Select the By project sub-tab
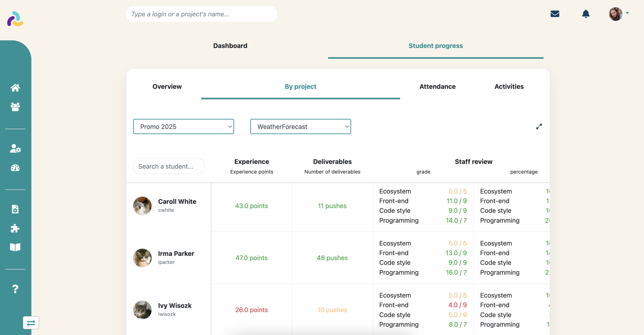Screen dimensions: 644x335 tap(300, 87)
